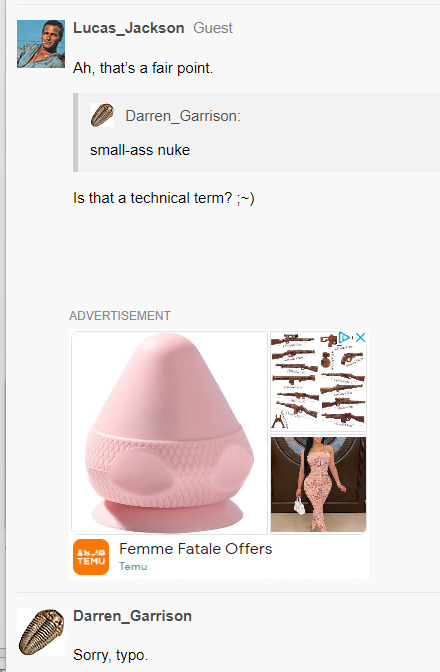Click the Darren_Garrison name in quote header
Viewport: 440px width, 672px height.
point(183,116)
